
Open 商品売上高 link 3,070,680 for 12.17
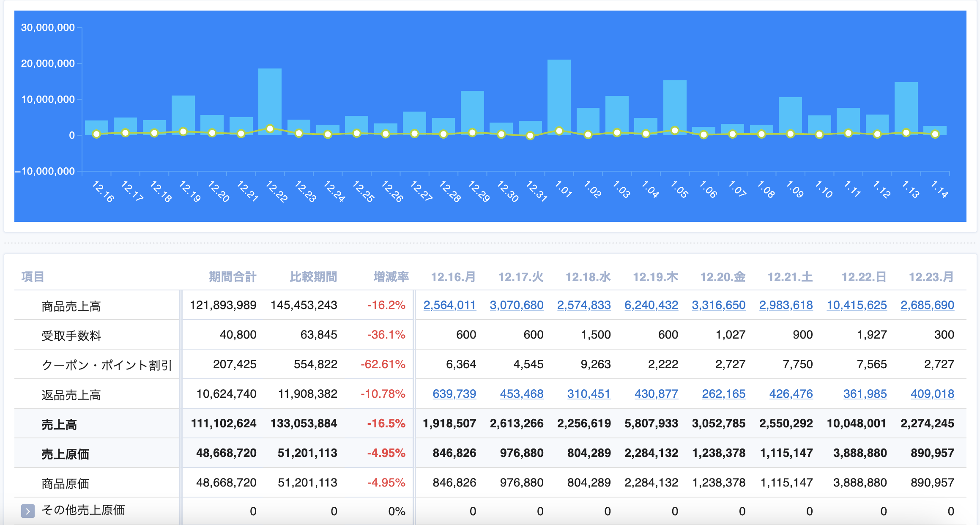[517, 305]
